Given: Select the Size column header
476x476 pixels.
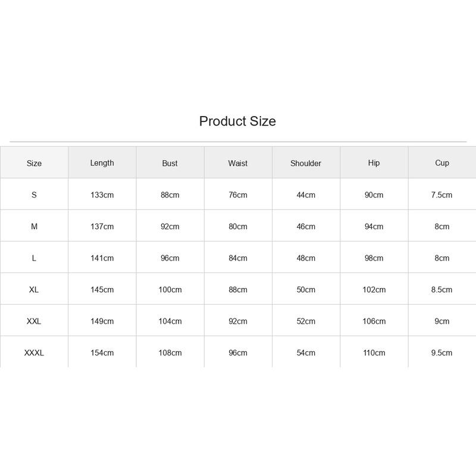Looking at the screenshot, I should tap(34, 163).
